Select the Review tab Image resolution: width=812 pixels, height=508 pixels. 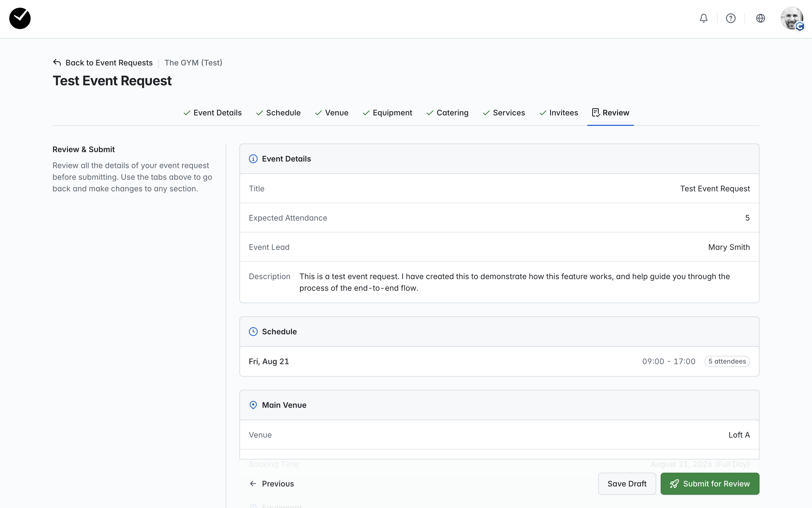click(610, 113)
